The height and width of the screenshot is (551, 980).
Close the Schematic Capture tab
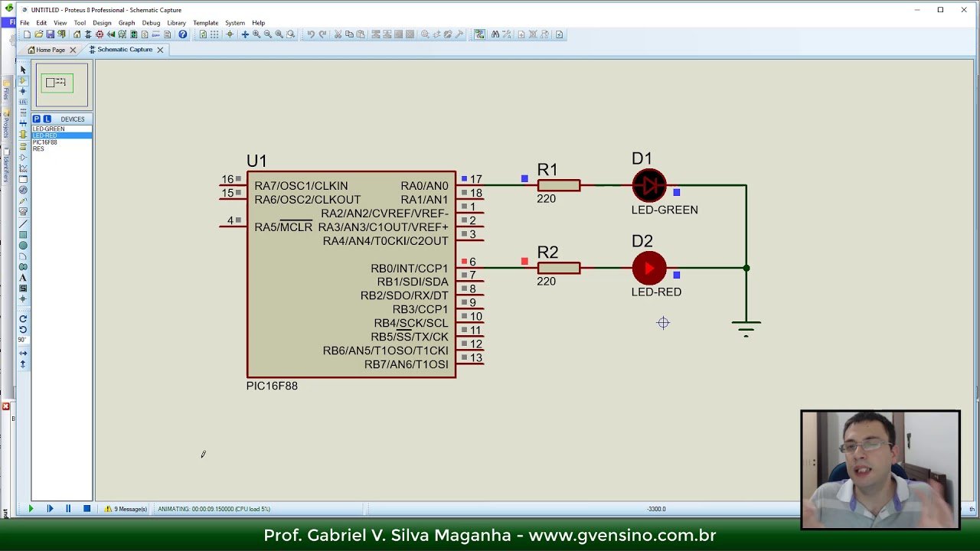[x=160, y=50]
